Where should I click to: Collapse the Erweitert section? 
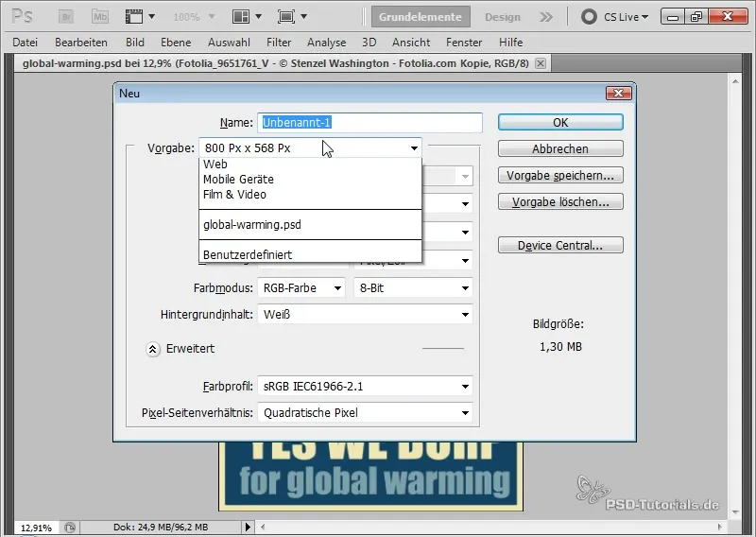point(153,349)
